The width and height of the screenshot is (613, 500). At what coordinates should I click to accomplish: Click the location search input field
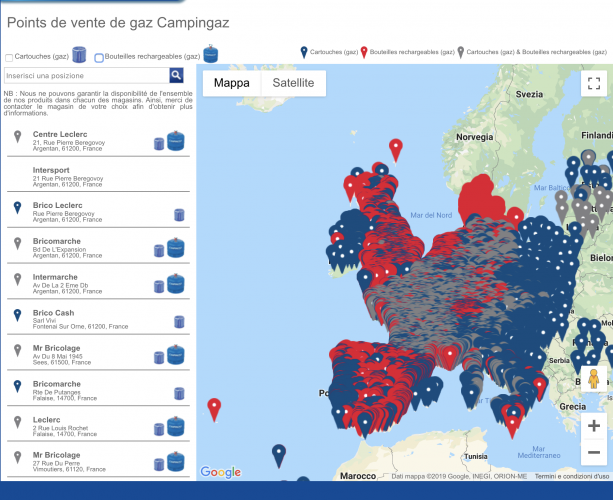(86, 75)
